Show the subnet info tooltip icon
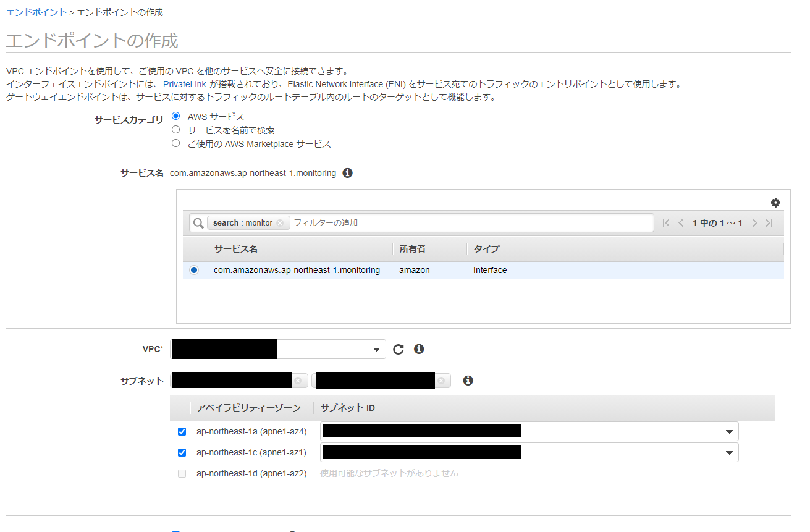The image size is (810, 532). pos(468,380)
